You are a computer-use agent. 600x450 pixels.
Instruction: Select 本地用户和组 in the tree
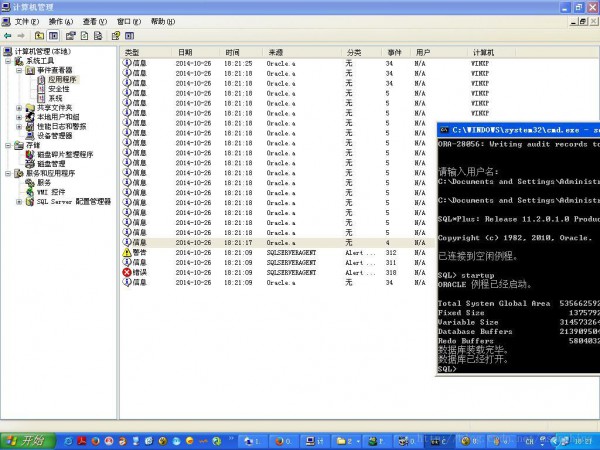tap(58, 117)
